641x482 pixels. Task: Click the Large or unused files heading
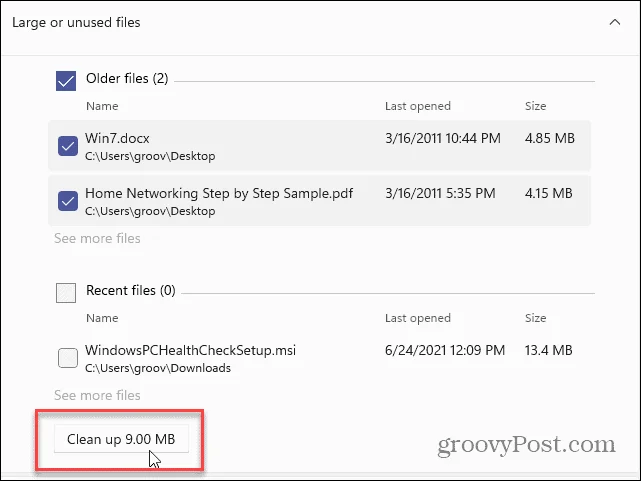76,22
